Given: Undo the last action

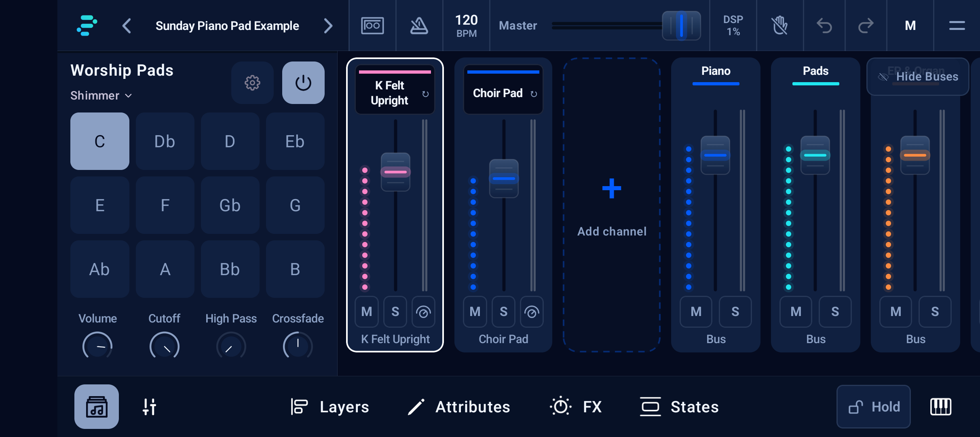Looking at the screenshot, I should tap(824, 25).
